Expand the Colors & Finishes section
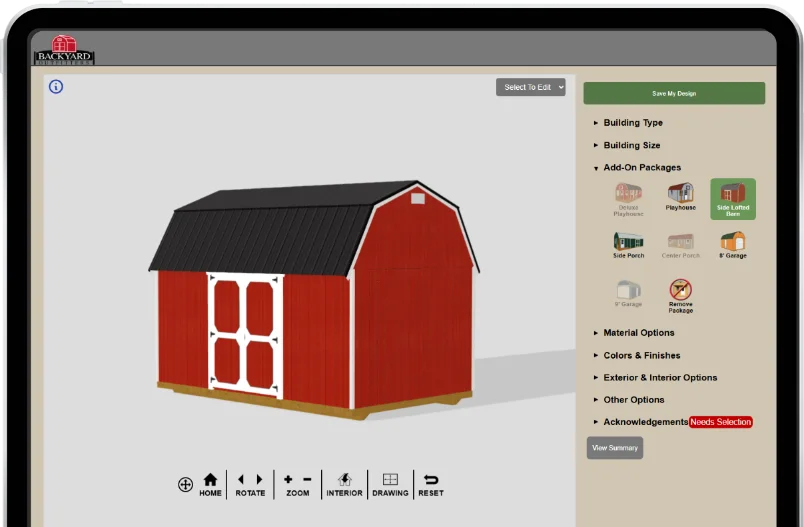 pyautogui.click(x=641, y=355)
